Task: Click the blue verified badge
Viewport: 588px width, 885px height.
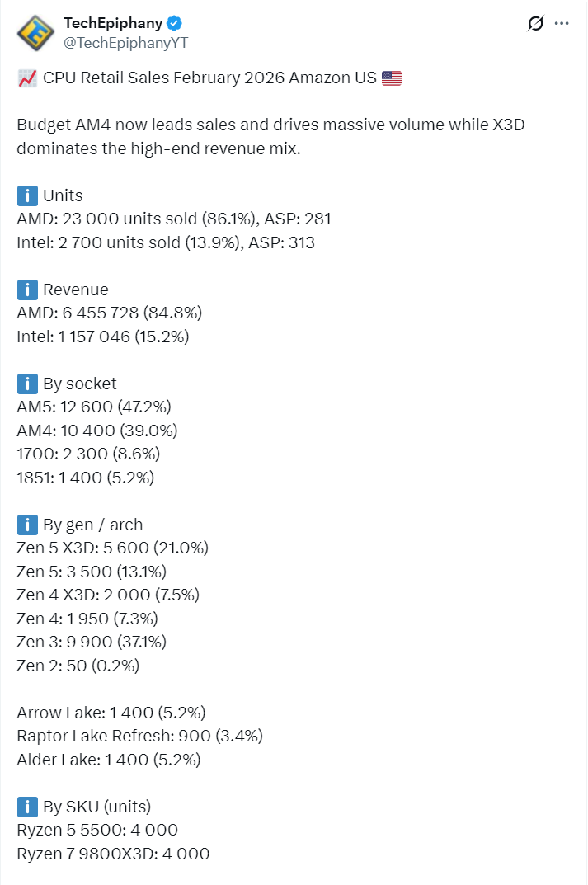Action: 176,23
